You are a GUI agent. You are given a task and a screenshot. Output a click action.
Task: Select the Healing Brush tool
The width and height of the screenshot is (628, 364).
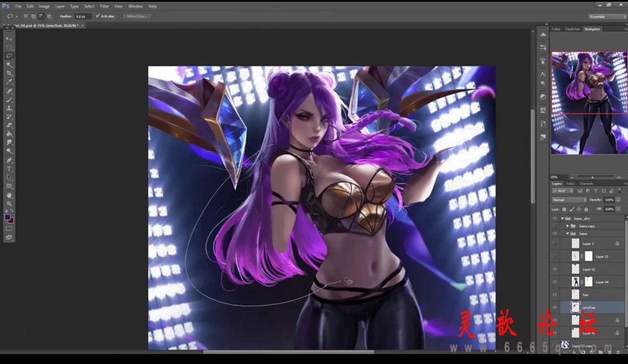point(9,91)
